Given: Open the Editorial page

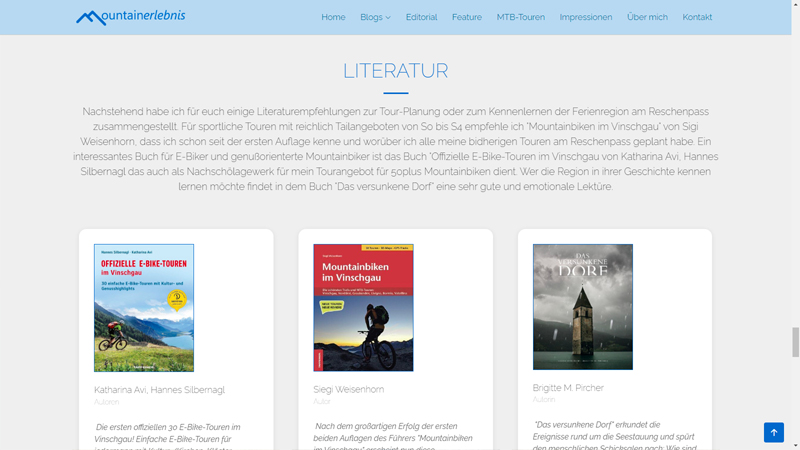Looking at the screenshot, I should [x=421, y=17].
